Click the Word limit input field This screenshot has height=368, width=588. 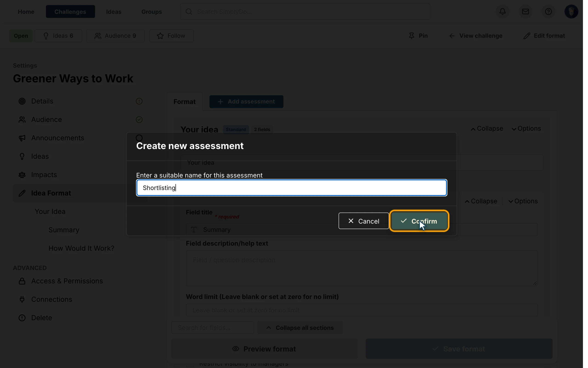[362, 310]
